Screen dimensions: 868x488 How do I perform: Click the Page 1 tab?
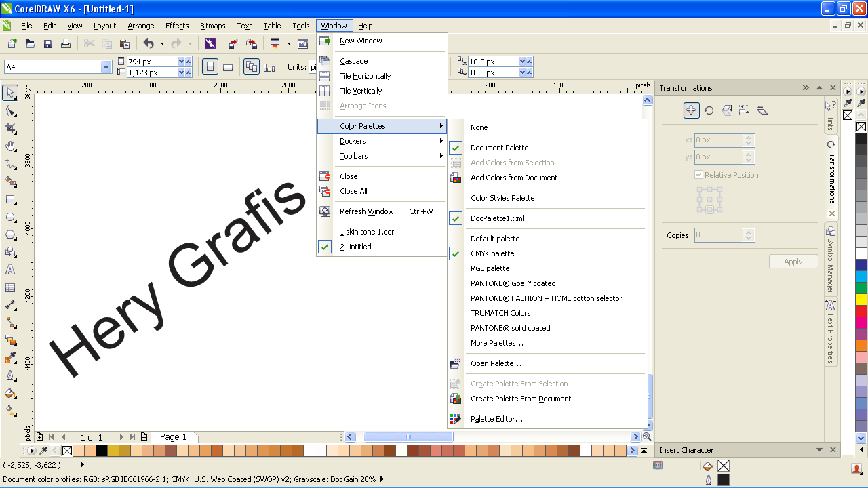pos(174,437)
